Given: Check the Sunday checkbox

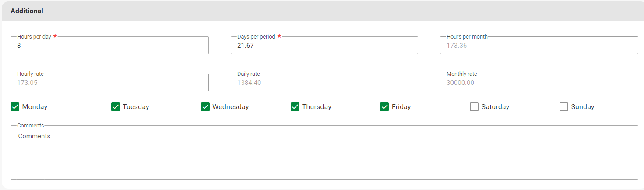Looking at the screenshot, I should [564, 107].
